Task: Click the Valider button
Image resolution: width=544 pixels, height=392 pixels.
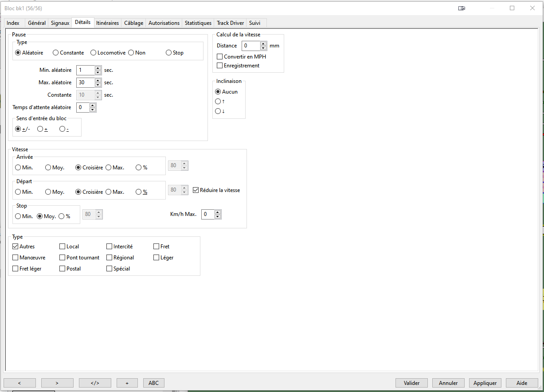Action: 411,383
